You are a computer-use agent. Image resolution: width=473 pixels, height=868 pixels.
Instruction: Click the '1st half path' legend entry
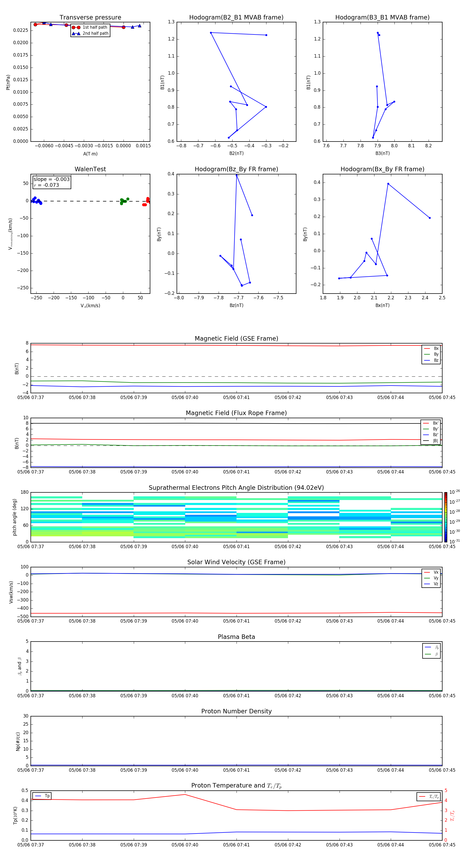[90, 27]
